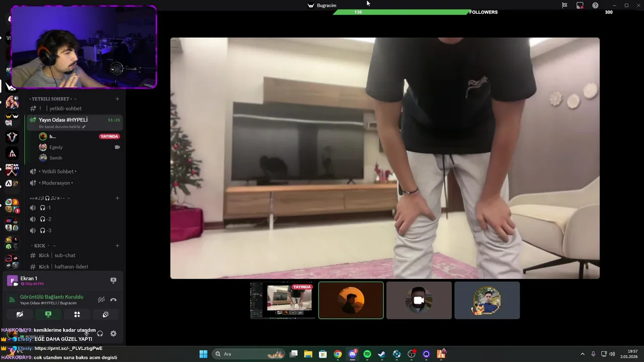Toggle microphone mute in user panel
The width and height of the screenshot is (644, 362).
coord(87,333)
